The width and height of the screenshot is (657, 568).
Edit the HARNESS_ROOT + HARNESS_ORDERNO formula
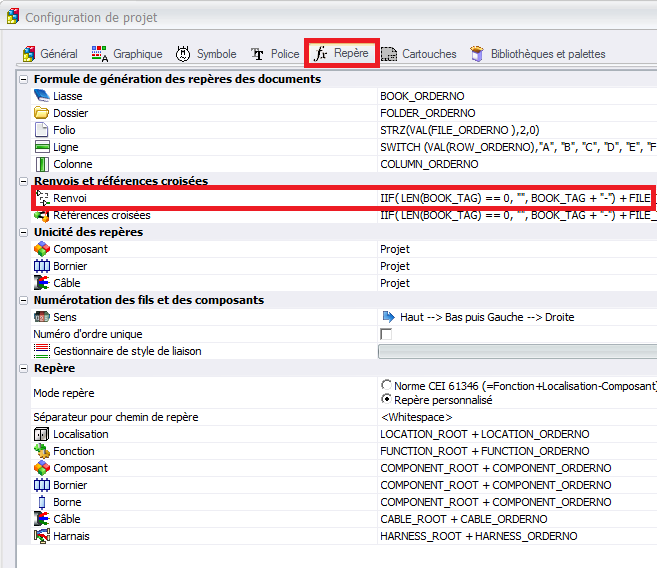pyautogui.click(x=479, y=536)
